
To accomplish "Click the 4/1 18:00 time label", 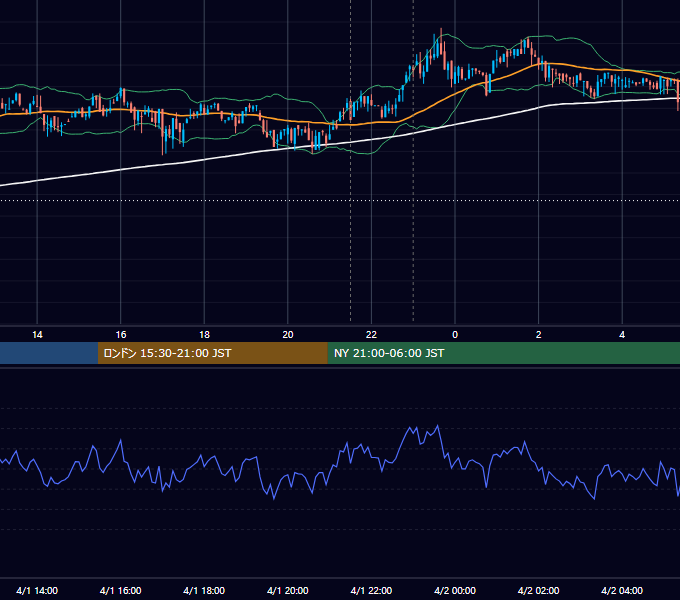I will tap(204, 590).
